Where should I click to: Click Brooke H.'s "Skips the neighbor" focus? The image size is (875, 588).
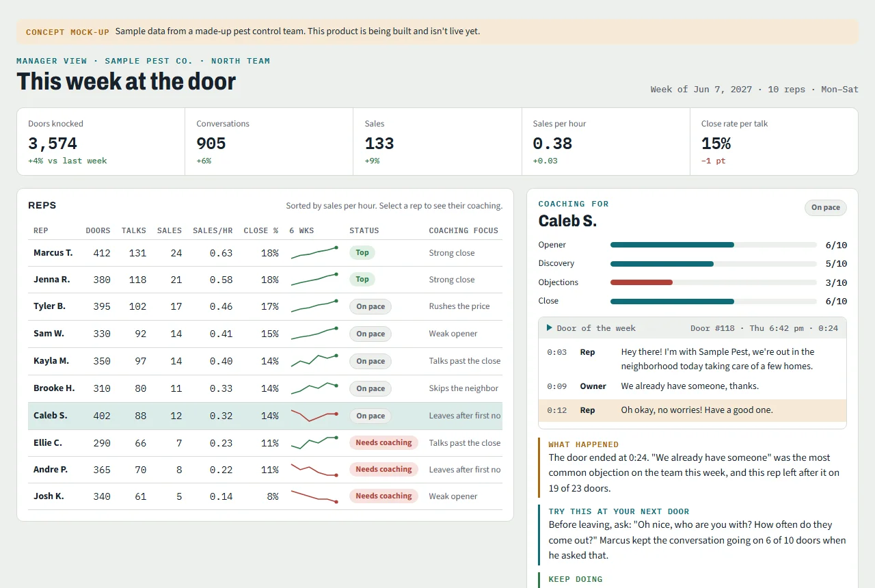pyautogui.click(x=463, y=388)
